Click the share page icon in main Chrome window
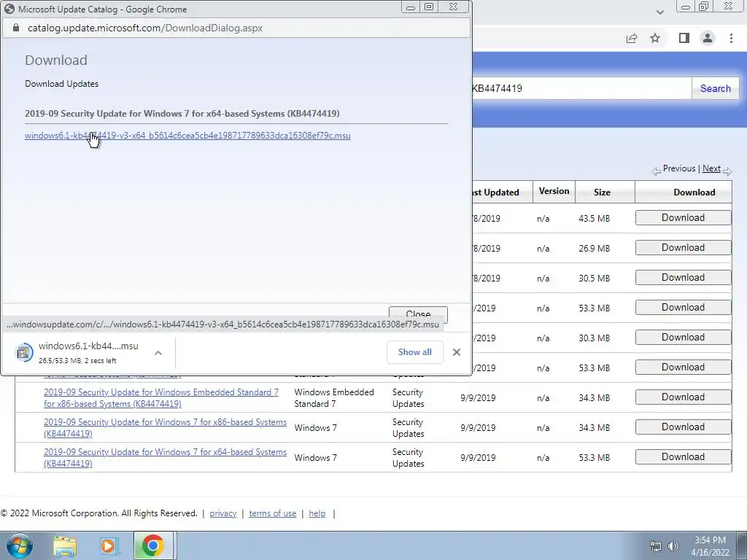The width and height of the screenshot is (747, 560). pyautogui.click(x=632, y=39)
